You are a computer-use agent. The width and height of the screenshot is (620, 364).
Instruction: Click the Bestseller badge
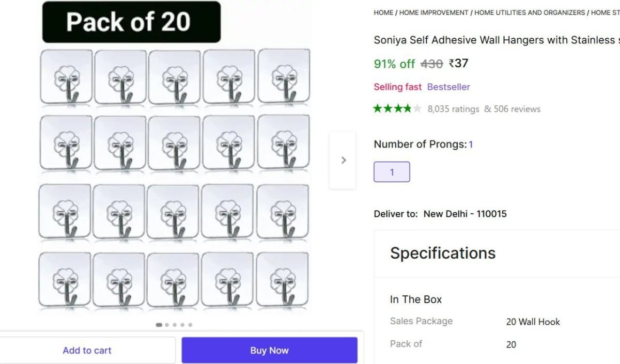click(x=448, y=87)
